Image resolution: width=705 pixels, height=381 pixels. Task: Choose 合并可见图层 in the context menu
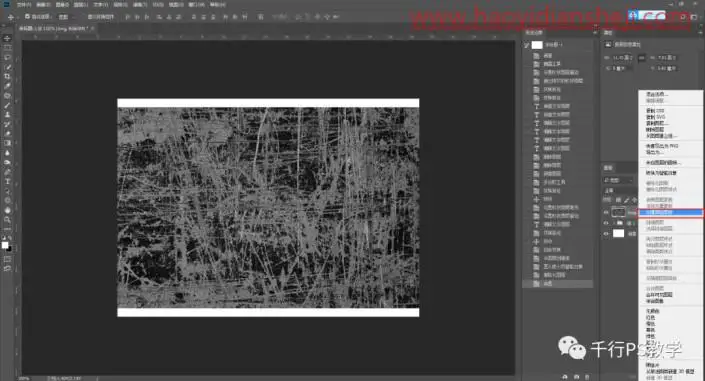[659, 295]
